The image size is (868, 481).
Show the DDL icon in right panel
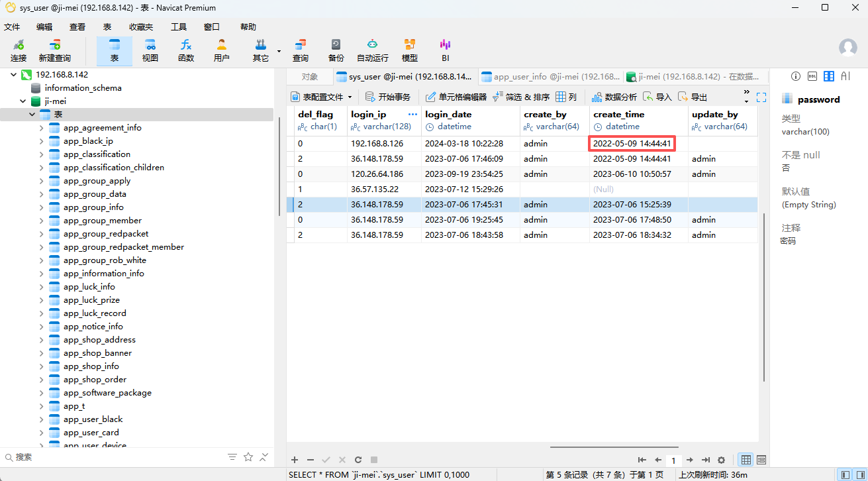pos(812,76)
